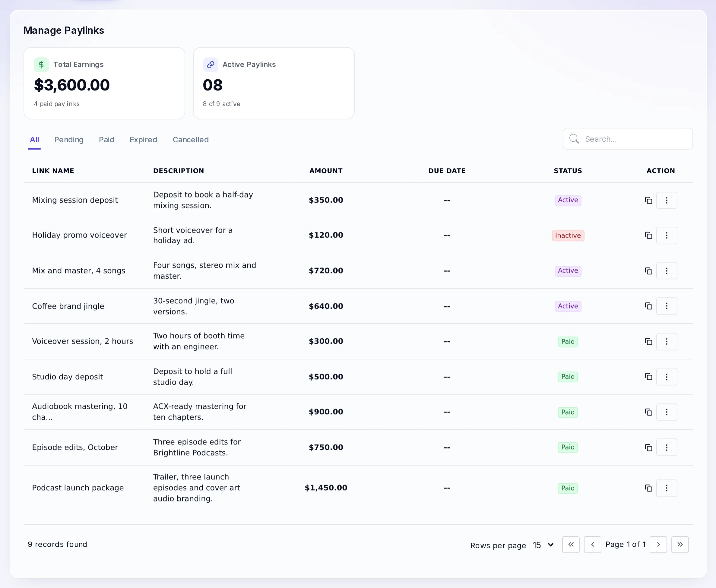
Task: Open more actions for Coffee brand jingle
Action: pyautogui.click(x=667, y=306)
